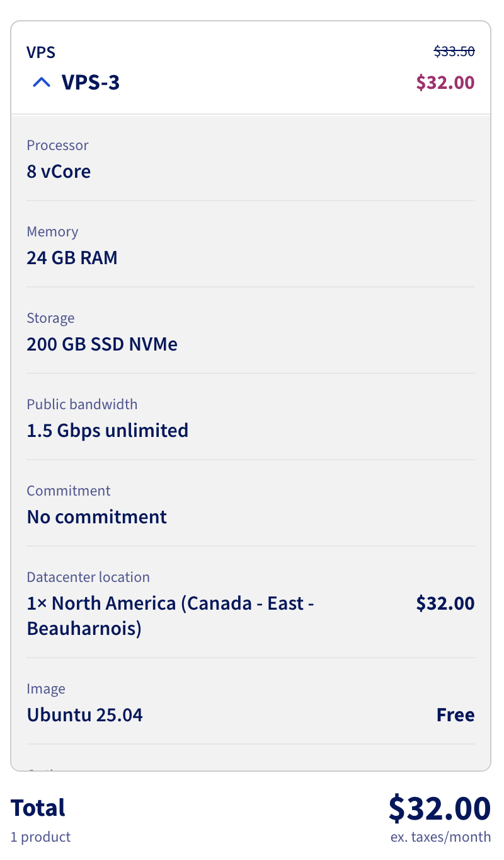Screen dimensions: 504x860
Task: Click the $32.00 datacenter location price
Action: click(x=445, y=603)
